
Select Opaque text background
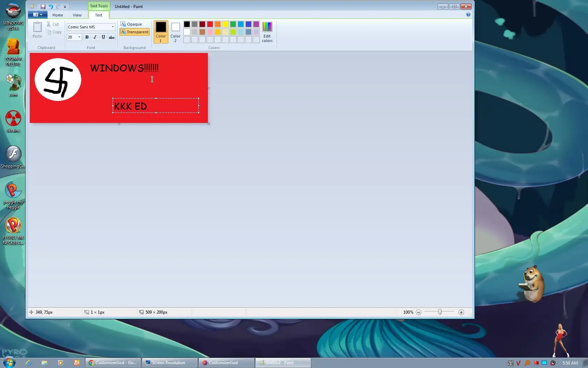click(131, 24)
